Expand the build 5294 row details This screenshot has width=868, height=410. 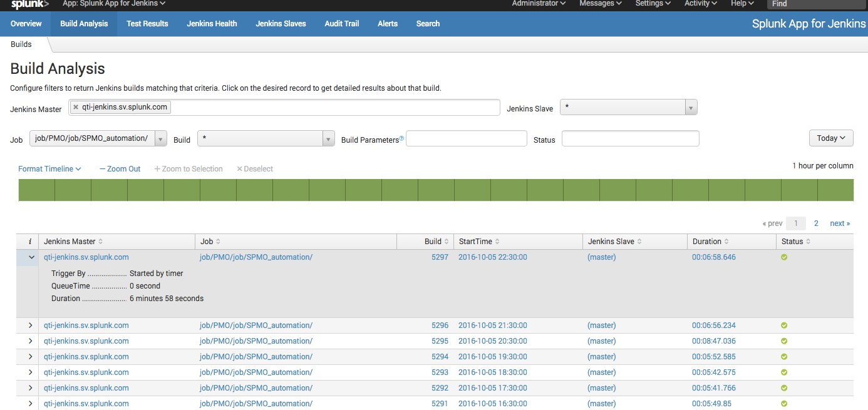coord(30,357)
